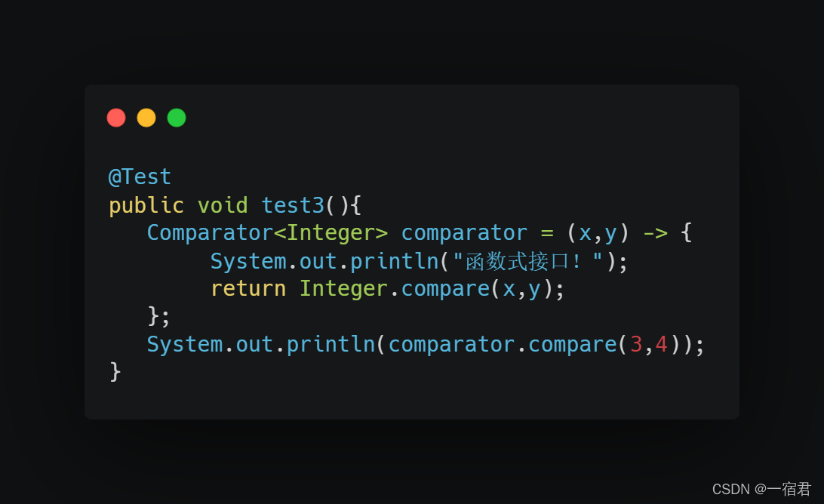Click compare(x,y) method call

tap(477, 289)
